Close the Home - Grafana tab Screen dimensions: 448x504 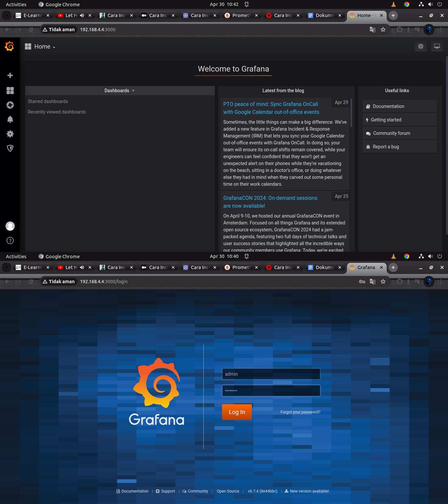pyautogui.click(x=381, y=15)
